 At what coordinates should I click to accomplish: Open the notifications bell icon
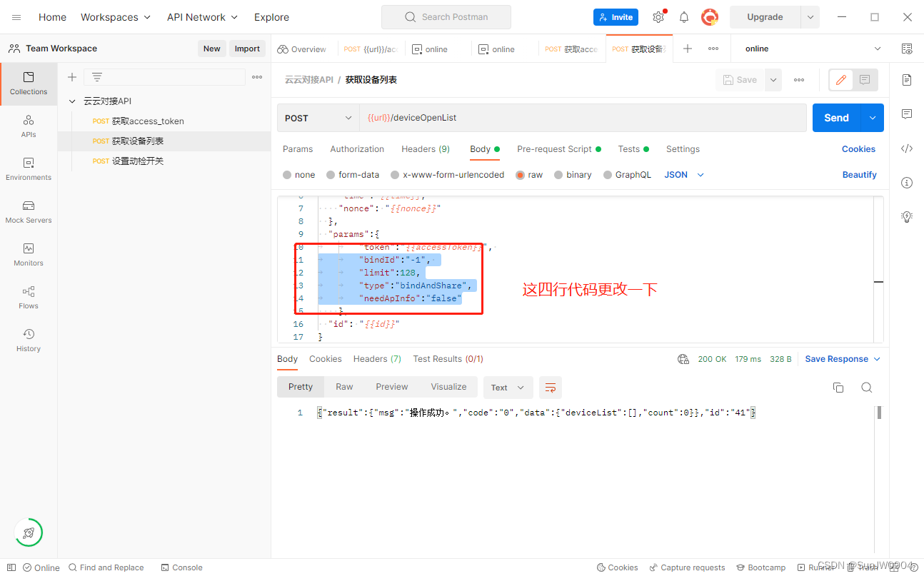pos(684,17)
